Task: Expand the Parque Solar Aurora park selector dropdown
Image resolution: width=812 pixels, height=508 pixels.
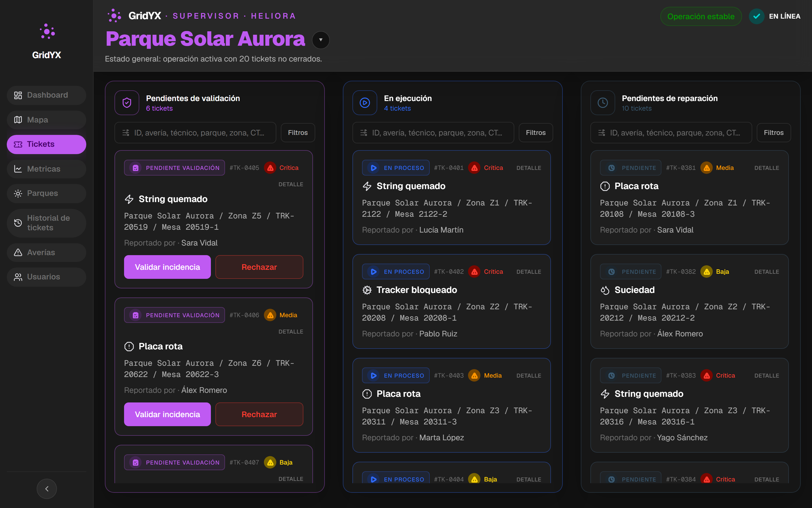Action: 321,40
